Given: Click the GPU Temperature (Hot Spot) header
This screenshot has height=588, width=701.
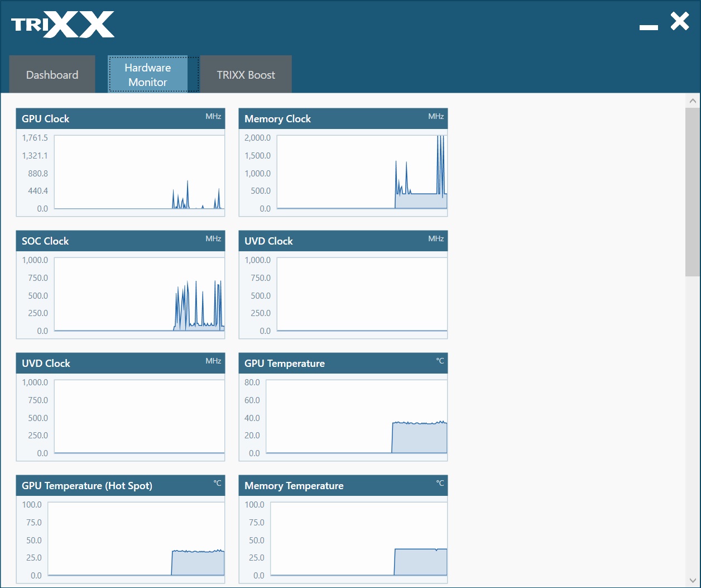Looking at the screenshot, I should tap(121, 485).
